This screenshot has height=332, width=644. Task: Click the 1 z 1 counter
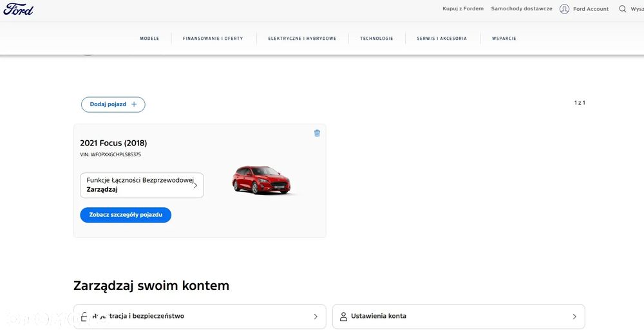(580, 103)
